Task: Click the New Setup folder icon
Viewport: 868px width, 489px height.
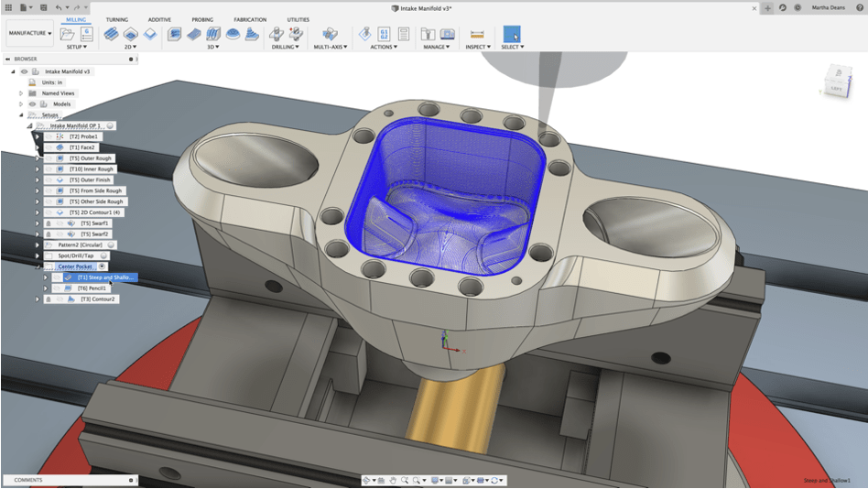Action: (68, 34)
